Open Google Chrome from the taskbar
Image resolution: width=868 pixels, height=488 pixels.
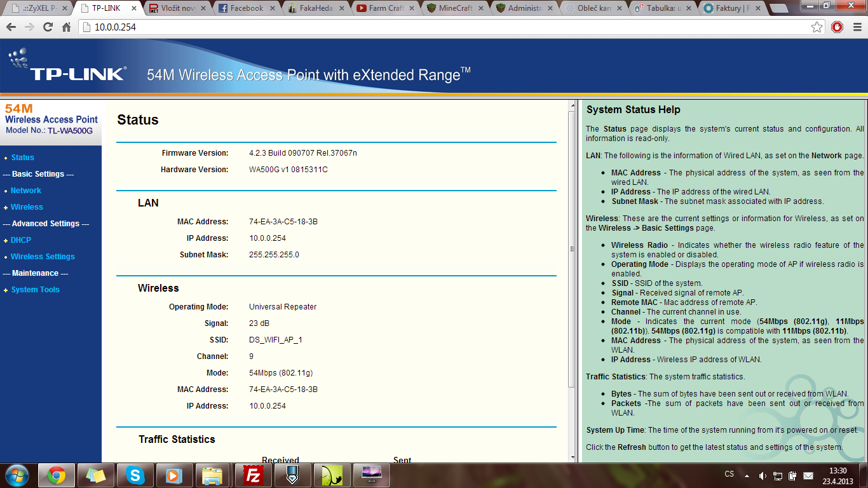click(x=57, y=475)
